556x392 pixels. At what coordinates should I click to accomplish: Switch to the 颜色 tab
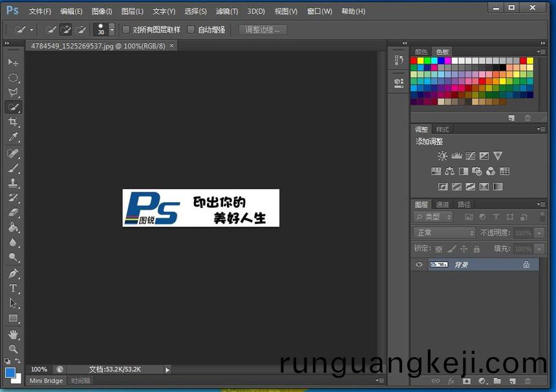coord(422,52)
